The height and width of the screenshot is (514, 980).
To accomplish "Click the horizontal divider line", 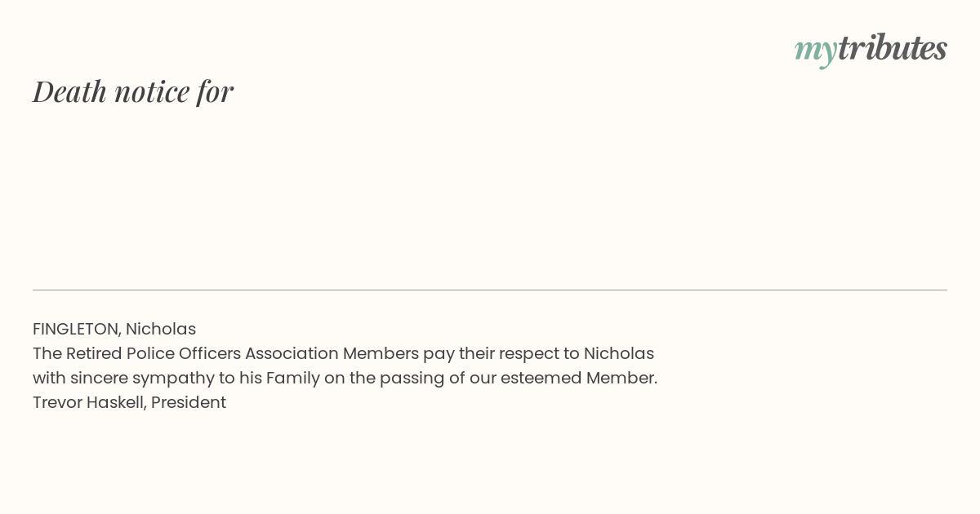I will [x=490, y=290].
